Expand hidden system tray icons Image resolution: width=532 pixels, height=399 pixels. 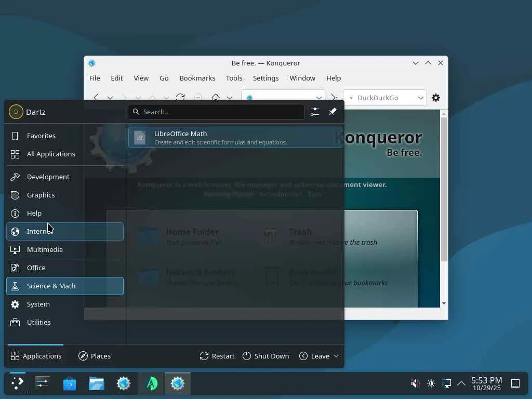click(461, 383)
